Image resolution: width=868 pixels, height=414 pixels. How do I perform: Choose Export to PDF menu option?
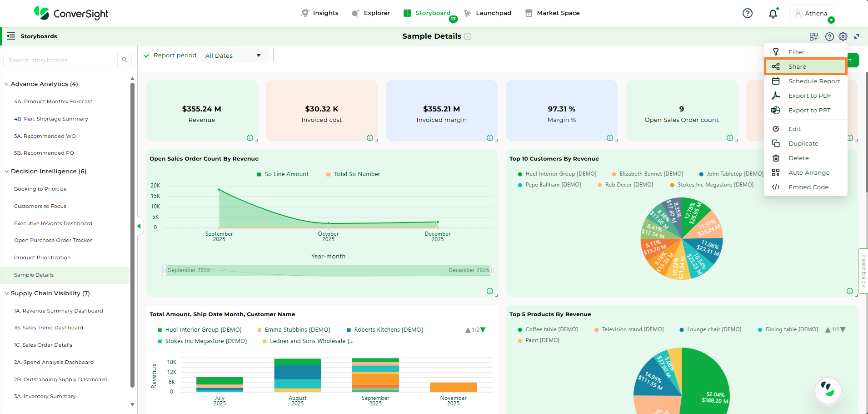point(809,96)
